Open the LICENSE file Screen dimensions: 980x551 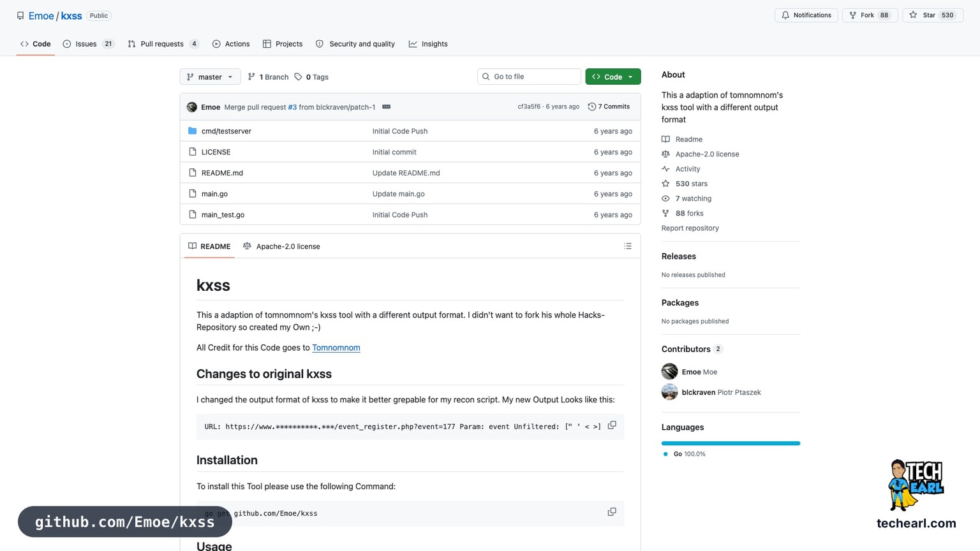(216, 152)
